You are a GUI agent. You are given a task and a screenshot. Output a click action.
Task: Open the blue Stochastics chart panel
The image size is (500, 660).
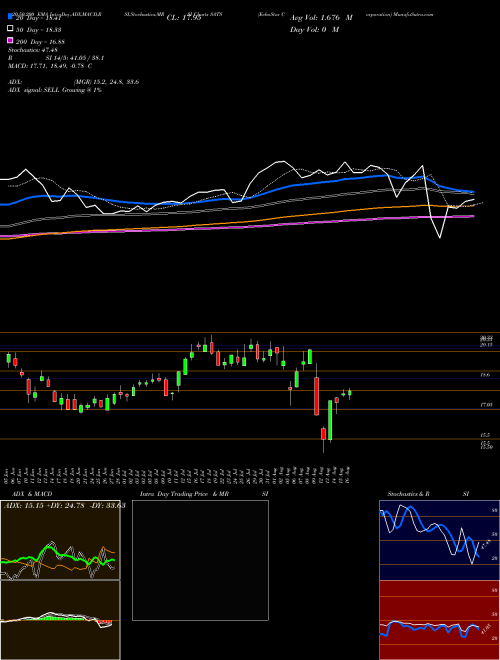[x=439, y=540]
